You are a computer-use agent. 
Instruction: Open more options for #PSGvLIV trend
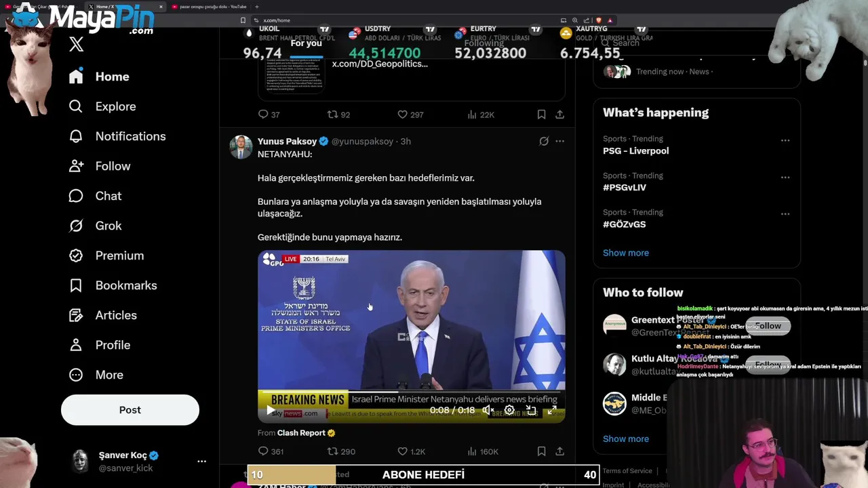coord(785,177)
